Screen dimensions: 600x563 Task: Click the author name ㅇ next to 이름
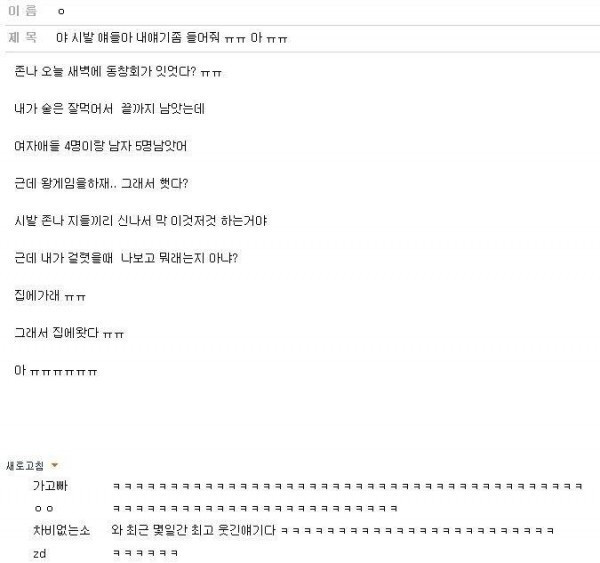click(x=61, y=11)
